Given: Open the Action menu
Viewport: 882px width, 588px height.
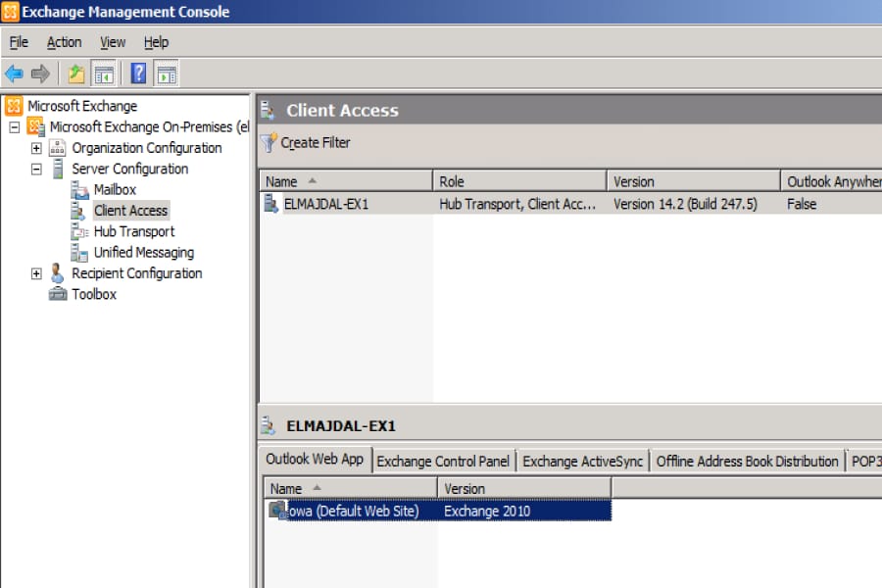Looking at the screenshot, I should (64, 42).
